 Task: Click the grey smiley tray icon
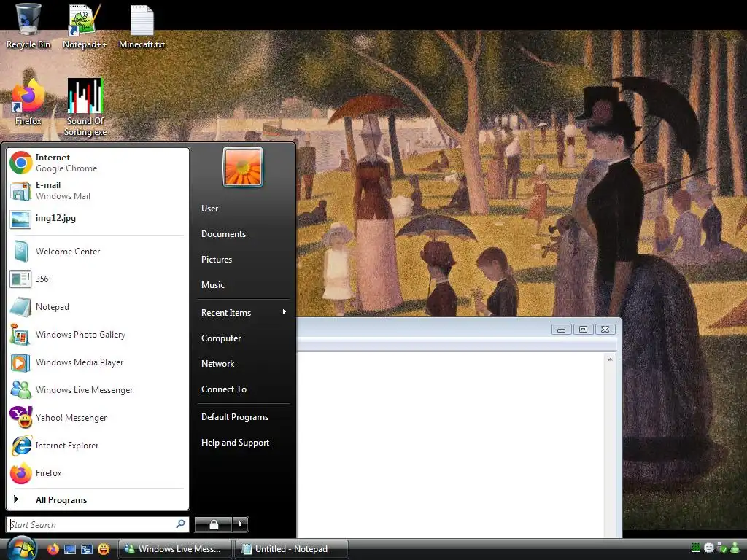(709, 548)
